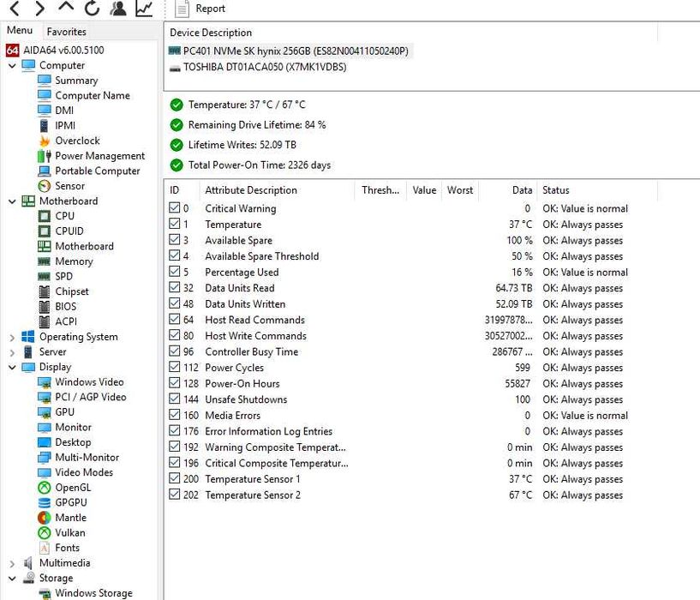Select the Sensor gauge icon
The width and height of the screenshot is (700, 600).
tap(45, 186)
